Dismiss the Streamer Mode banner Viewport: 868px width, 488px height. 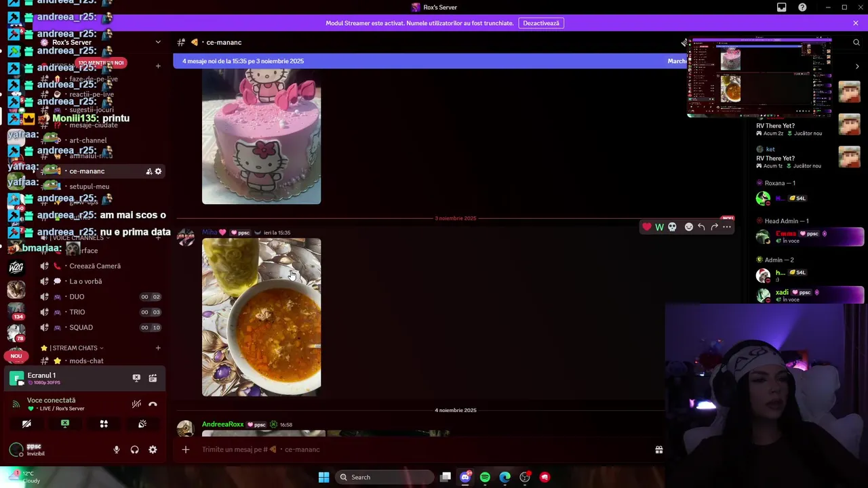pos(856,23)
